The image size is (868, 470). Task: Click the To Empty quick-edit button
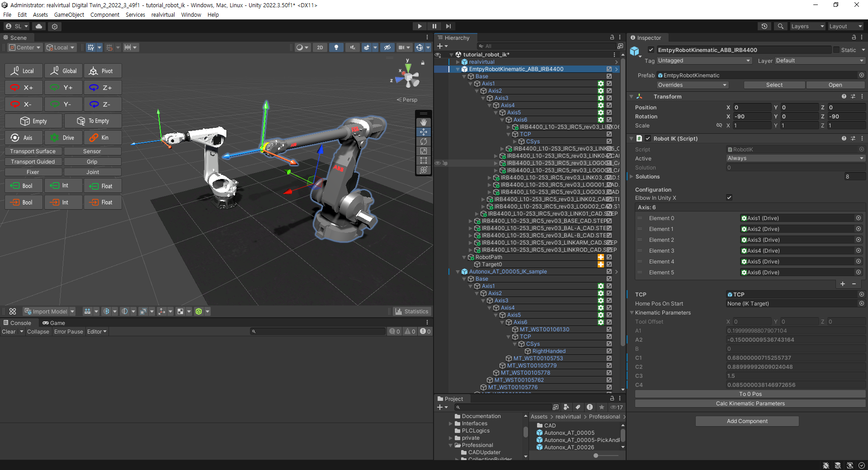93,121
